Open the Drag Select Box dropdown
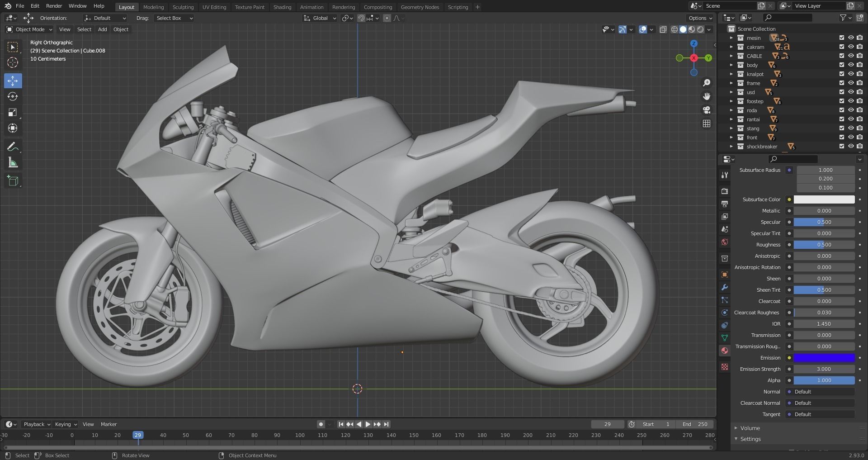Viewport: 868px width, 460px height. [x=174, y=18]
